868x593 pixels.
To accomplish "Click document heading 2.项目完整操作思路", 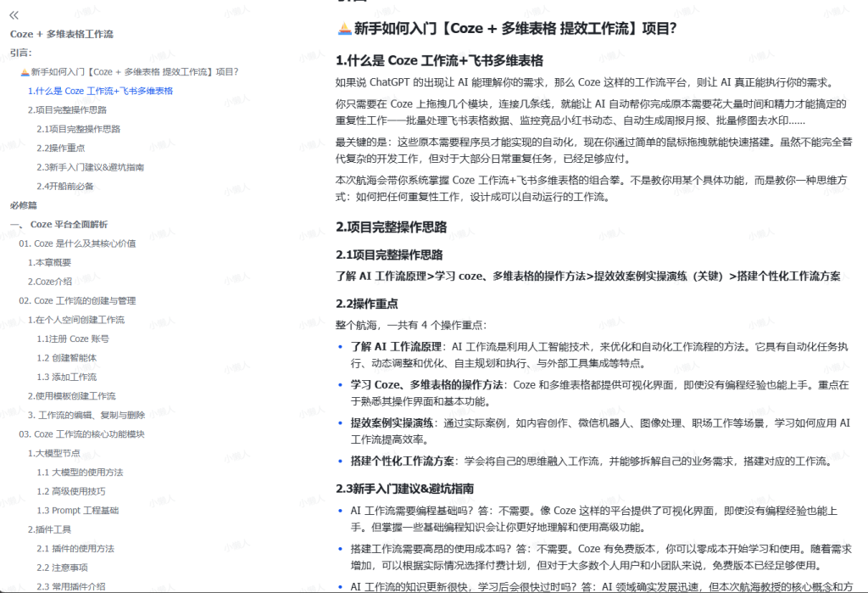I will click(x=391, y=227).
